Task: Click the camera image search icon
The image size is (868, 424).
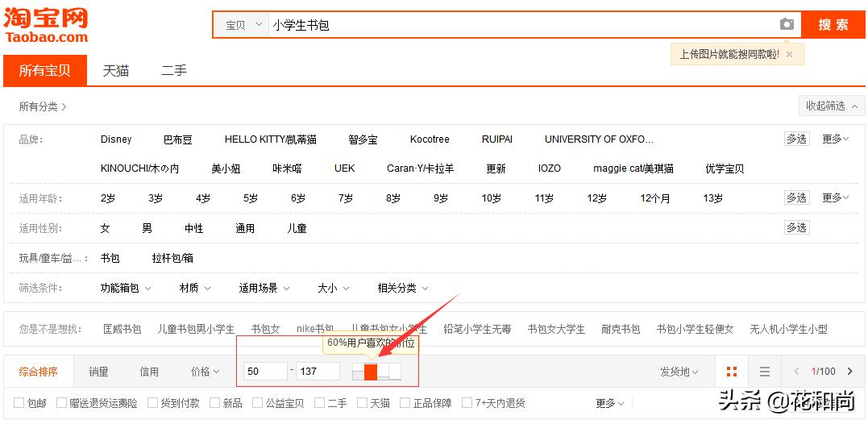Action: tap(787, 25)
